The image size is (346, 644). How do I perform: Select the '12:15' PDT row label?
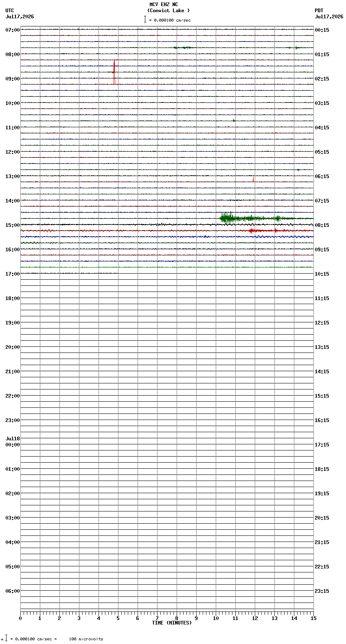tap(322, 323)
